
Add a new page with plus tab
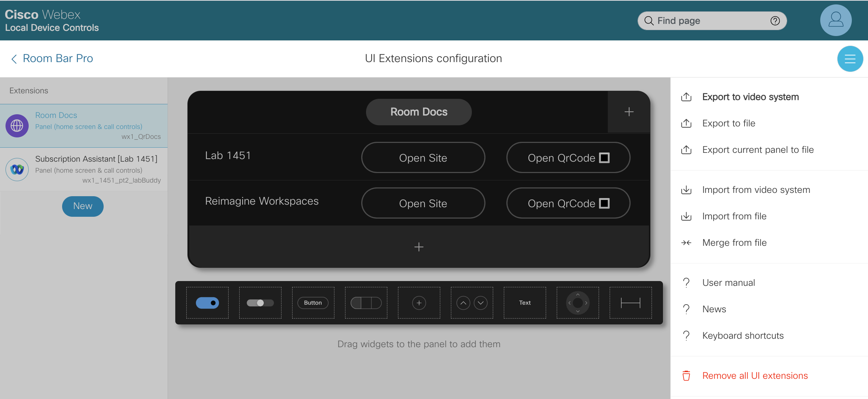(x=629, y=112)
